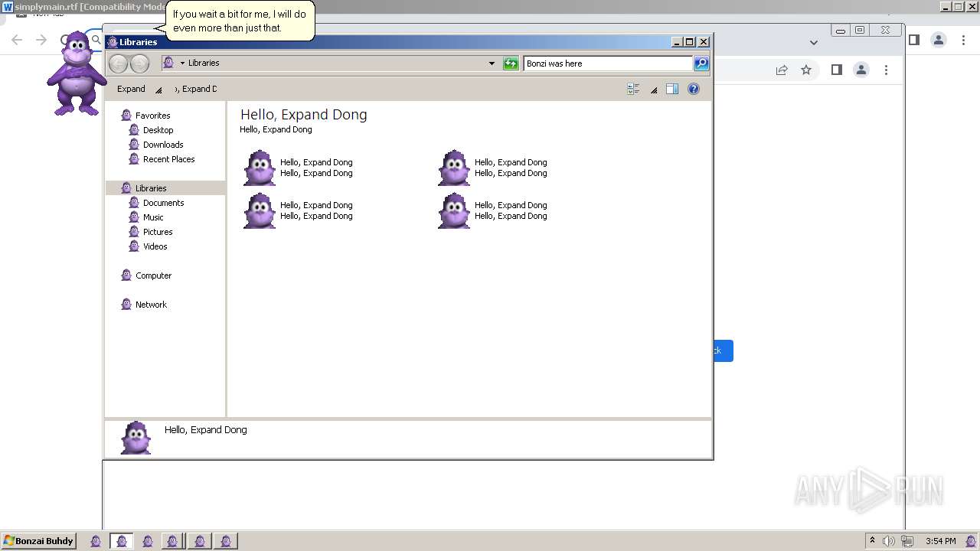The image size is (980, 551).
Task: Click the Bonzi was here search field
Action: (608, 64)
